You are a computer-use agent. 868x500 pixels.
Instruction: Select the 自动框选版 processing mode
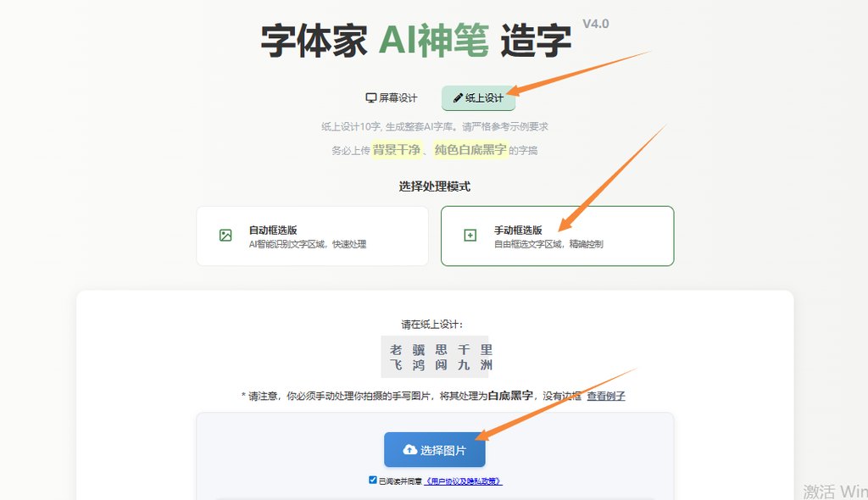pyautogui.click(x=312, y=236)
